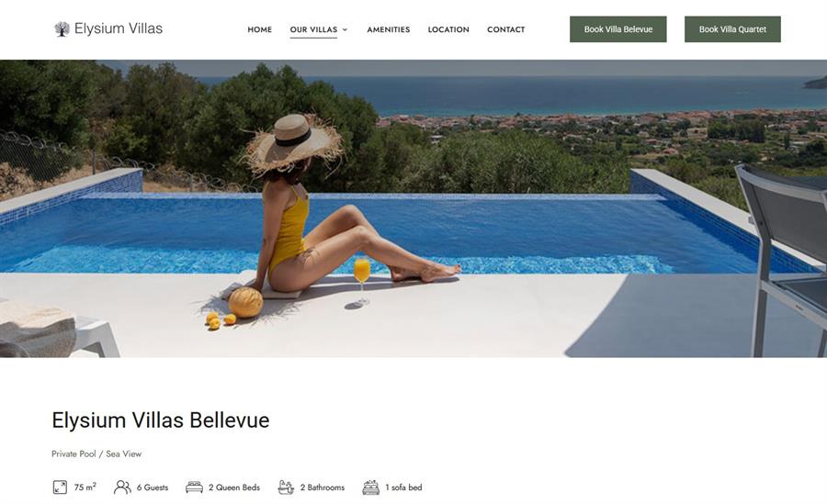This screenshot has width=827, height=504.
Task: Open the Contact menu link
Action: click(x=505, y=29)
